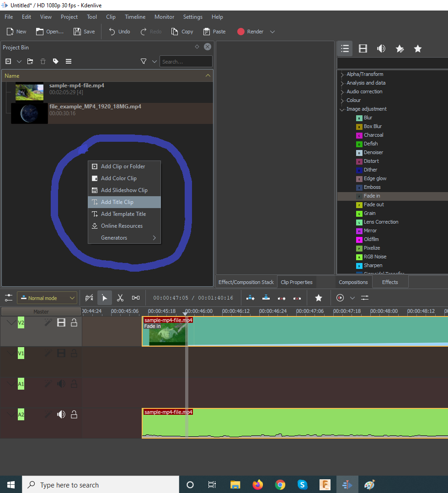
Task: Click the Save button in toolbar
Action: pos(84,32)
